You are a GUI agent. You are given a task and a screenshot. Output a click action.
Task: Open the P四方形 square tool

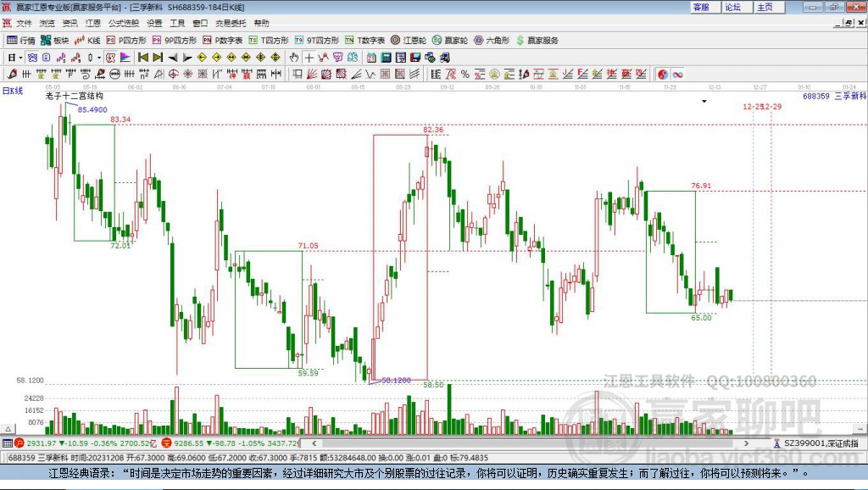[x=126, y=40]
